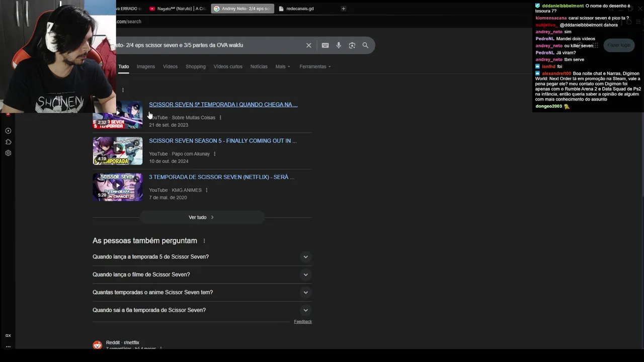Click username ianlhd in chat

point(548,66)
